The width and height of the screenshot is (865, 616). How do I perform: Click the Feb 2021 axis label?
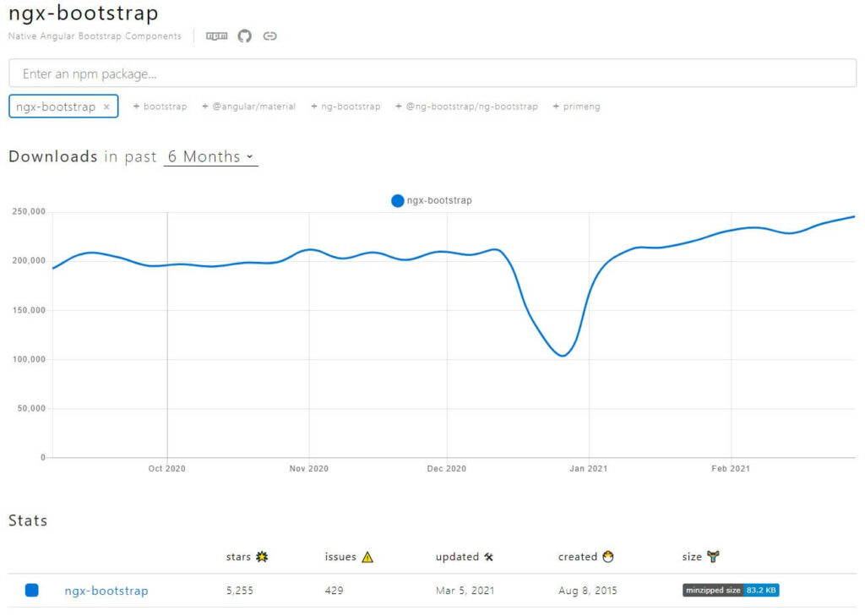click(x=731, y=469)
